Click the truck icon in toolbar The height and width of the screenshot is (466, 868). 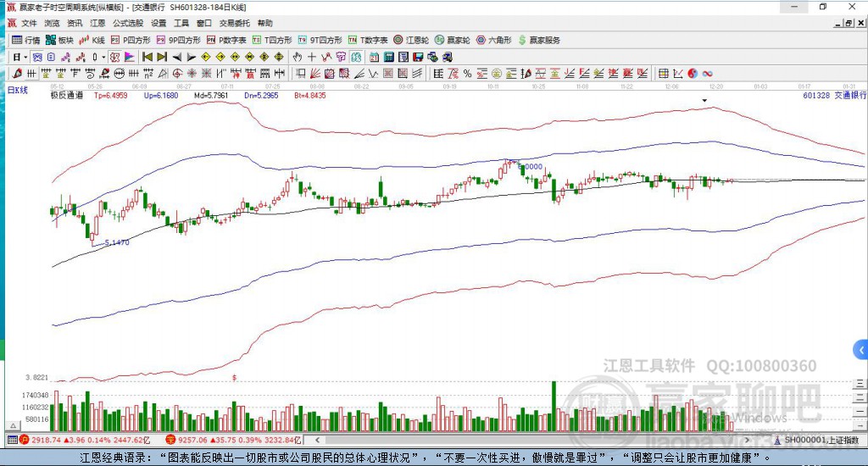(x=448, y=57)
